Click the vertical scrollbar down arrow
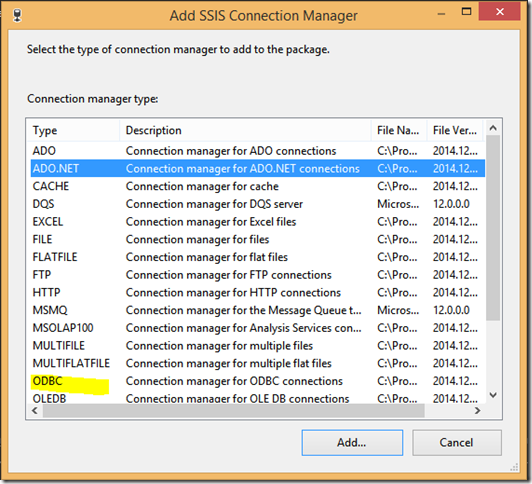The width and height of the screenshot is (532, 484). point(493,395)
